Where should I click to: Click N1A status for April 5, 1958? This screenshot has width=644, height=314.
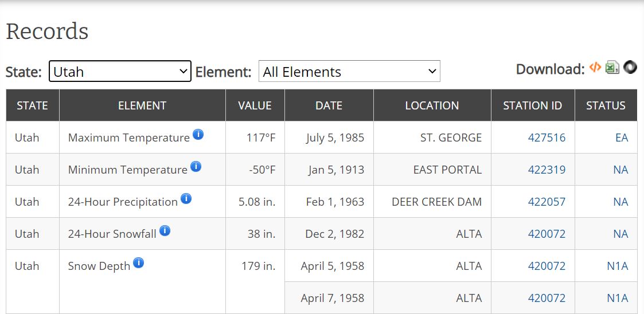coord(618,266)
